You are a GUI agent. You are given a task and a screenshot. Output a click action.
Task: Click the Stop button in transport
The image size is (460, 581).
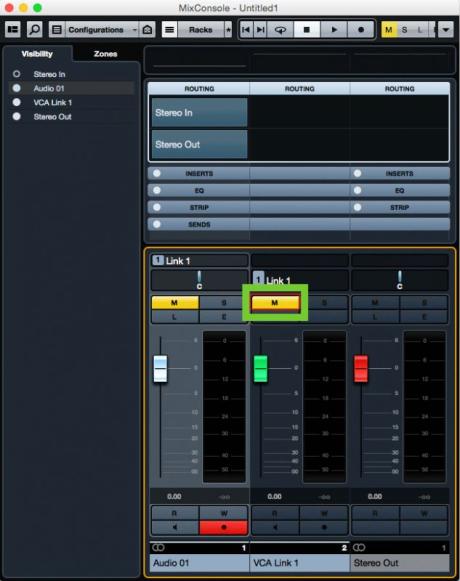pos(307,30)
